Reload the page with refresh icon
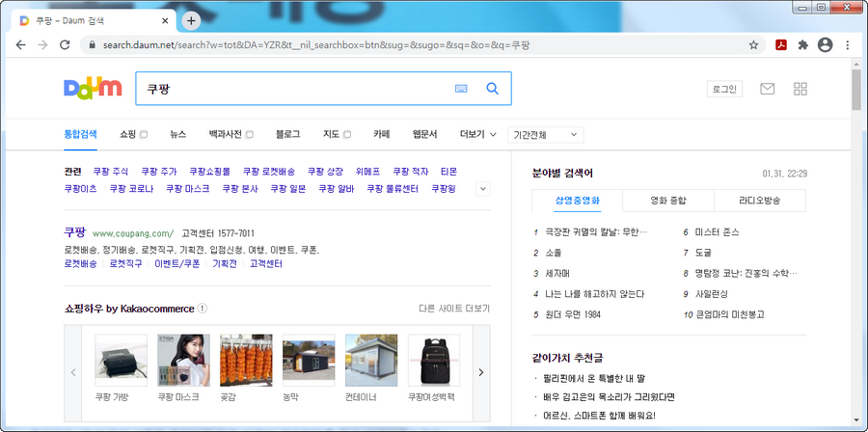 (65, 45)
